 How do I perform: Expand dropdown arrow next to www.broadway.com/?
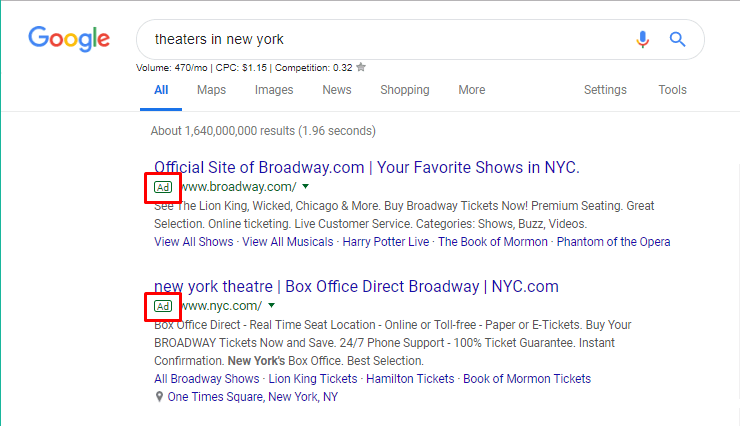(306, 186)
